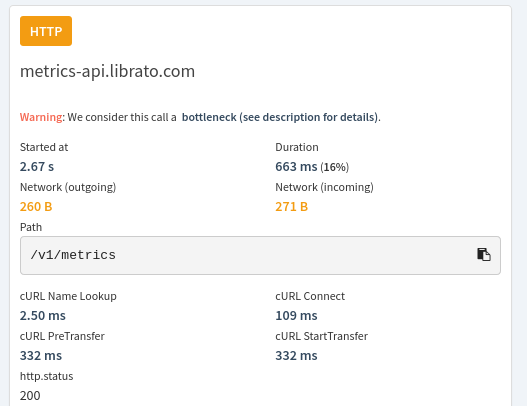Click the Path label above the field
Screen dimensions: 527x406
click(x=31, y=227)
